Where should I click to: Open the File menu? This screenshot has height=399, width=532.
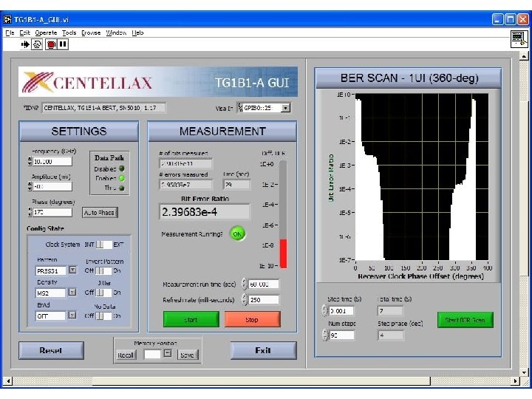click(10, 33)
